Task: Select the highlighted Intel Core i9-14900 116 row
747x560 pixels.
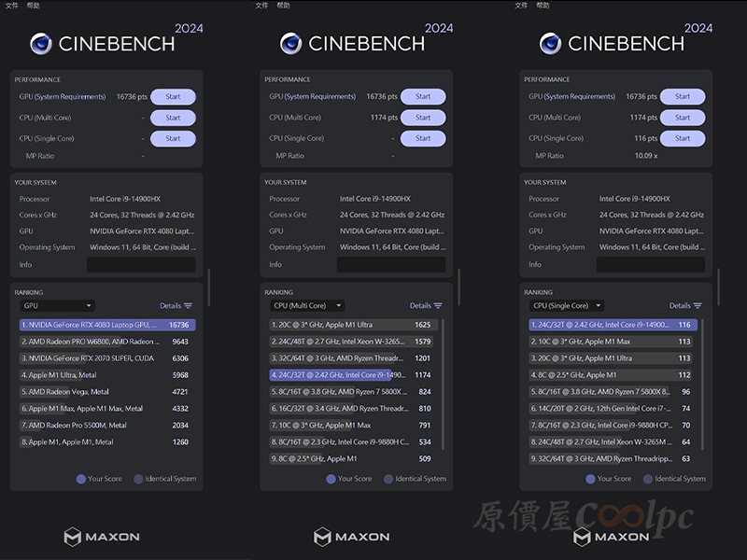Action: coord(613,325)
